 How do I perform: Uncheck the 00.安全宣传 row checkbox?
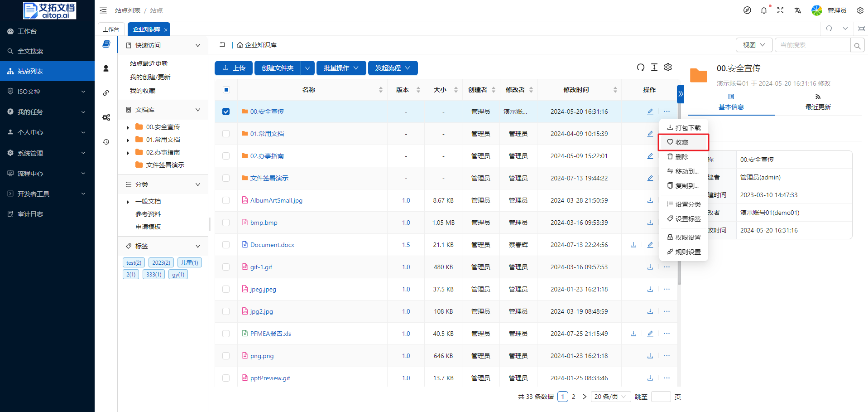tap(226, 111)
